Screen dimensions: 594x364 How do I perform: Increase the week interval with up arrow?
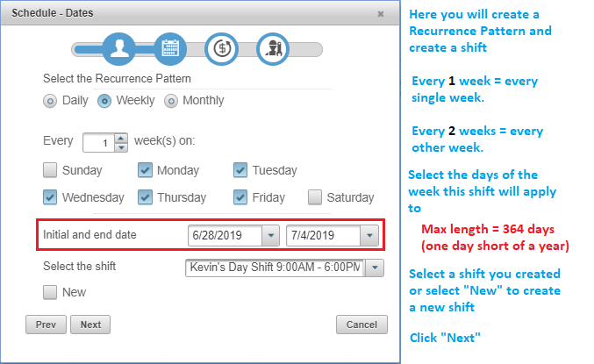click(121, 138)
